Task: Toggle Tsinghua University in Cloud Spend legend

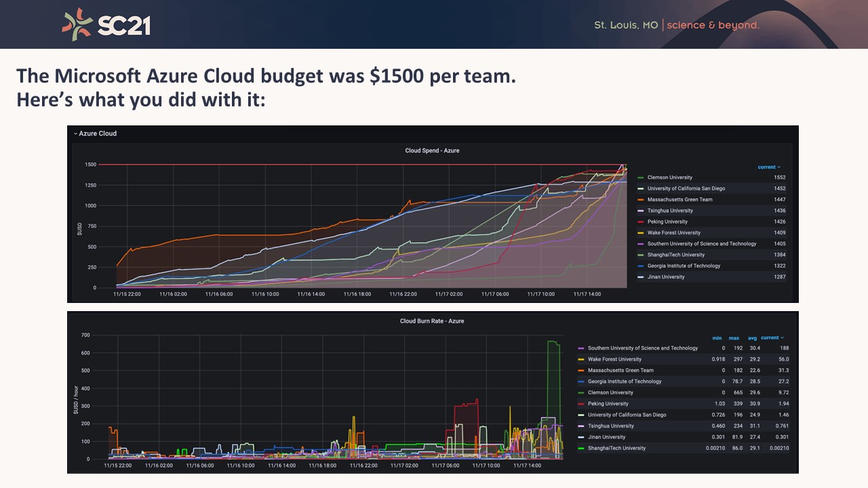Action: point(670,211)
